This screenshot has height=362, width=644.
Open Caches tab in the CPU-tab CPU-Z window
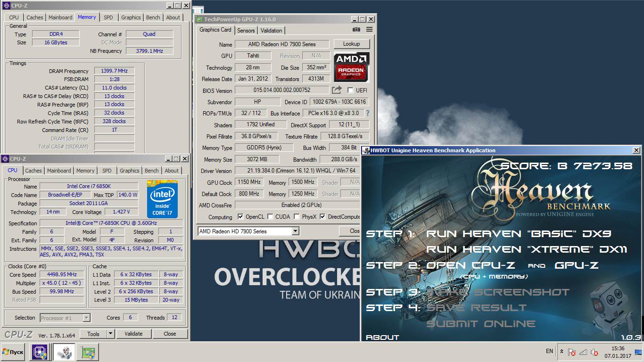click(33, 171)
